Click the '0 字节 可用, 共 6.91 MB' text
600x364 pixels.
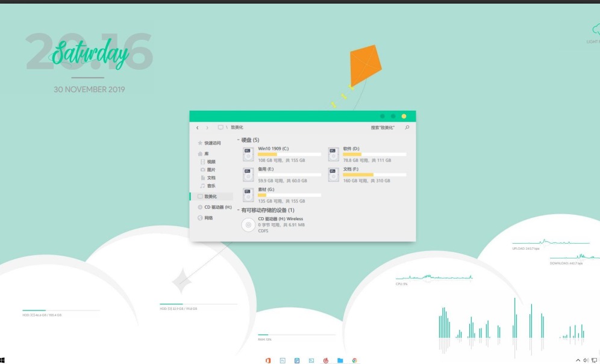[281, 225]
